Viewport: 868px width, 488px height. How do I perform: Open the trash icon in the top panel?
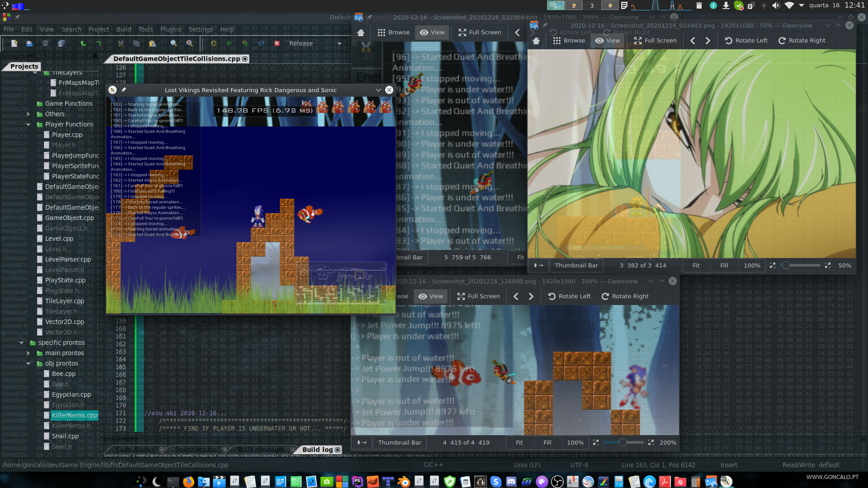point(699,5)
